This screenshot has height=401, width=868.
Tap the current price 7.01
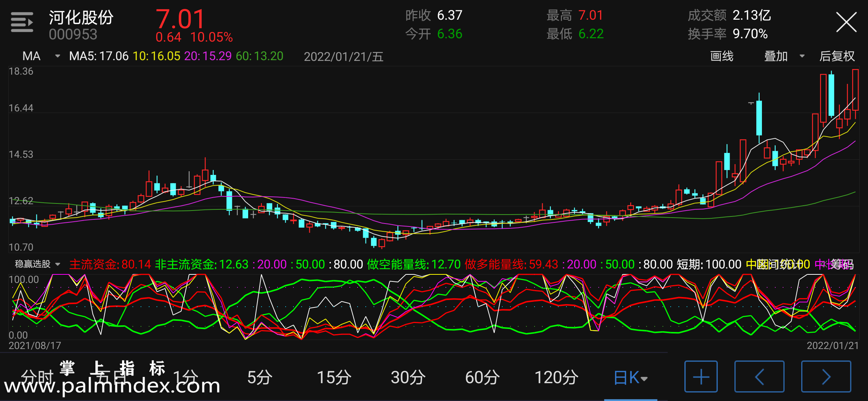[x=180, y=19]
